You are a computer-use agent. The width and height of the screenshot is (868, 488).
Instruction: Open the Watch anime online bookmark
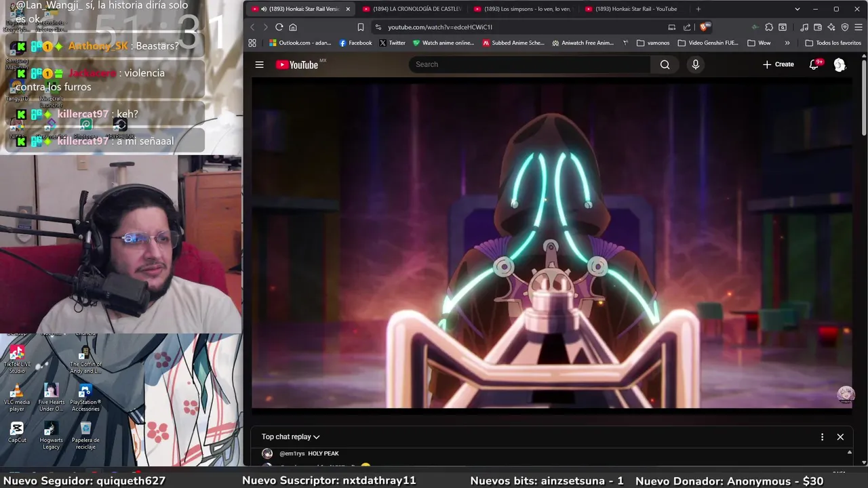coord(443,43)
